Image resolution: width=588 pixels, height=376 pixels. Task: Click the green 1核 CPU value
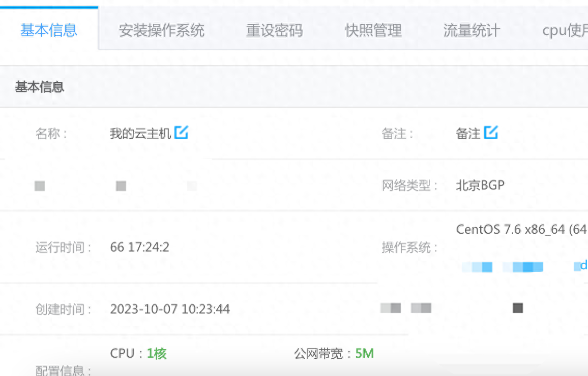(x=157, y=354)
